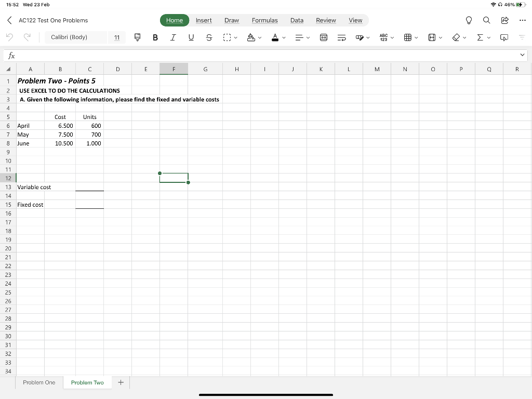Toggle Italic formatting
The width and height of the screenshot is (532, 399).
point(173,37)
